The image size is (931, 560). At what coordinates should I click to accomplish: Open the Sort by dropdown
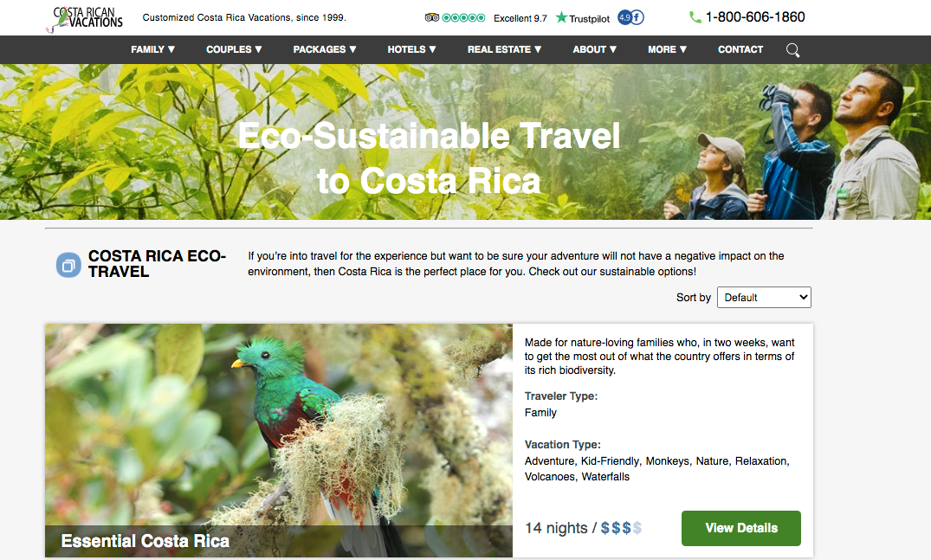click(764, 297)
